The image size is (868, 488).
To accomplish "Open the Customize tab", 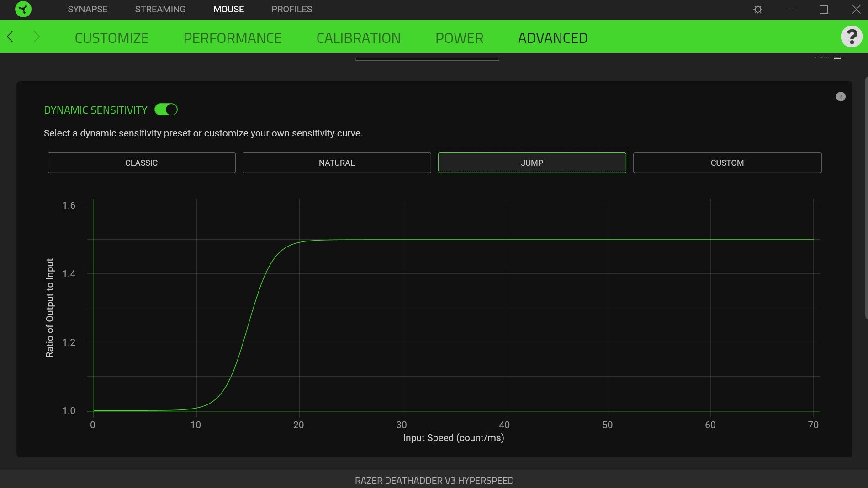I will click(x=111, y=38).
